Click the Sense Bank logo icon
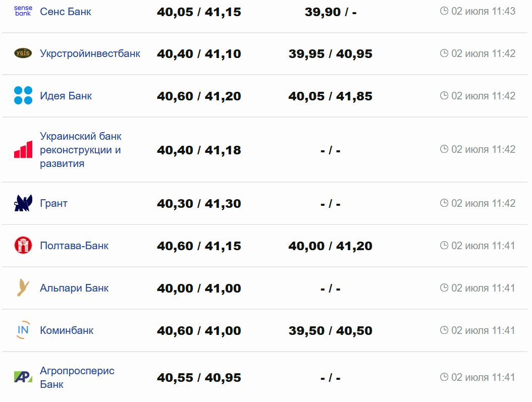This screenshot has height=402, width=532. coord(23,11)
